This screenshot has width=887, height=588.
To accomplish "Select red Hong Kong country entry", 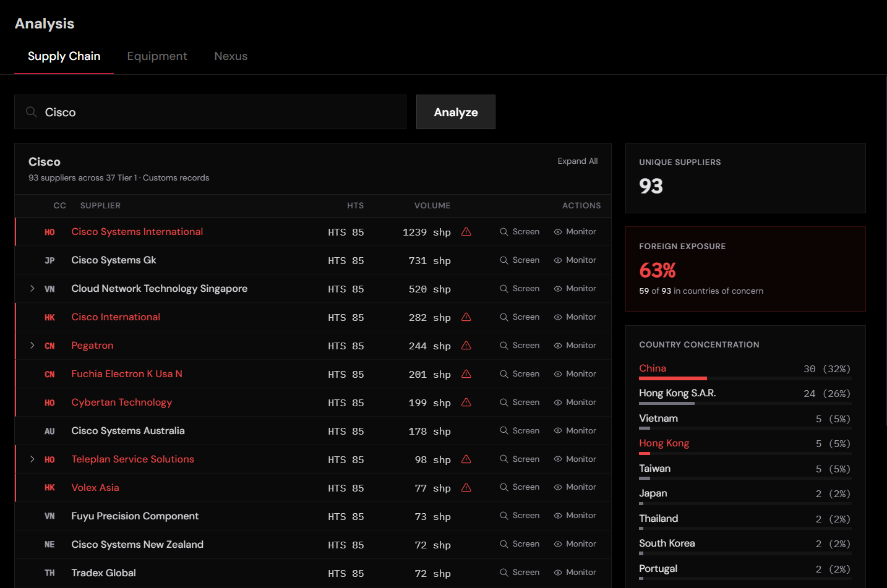I will pyautogui.click(x=664, y=443).
